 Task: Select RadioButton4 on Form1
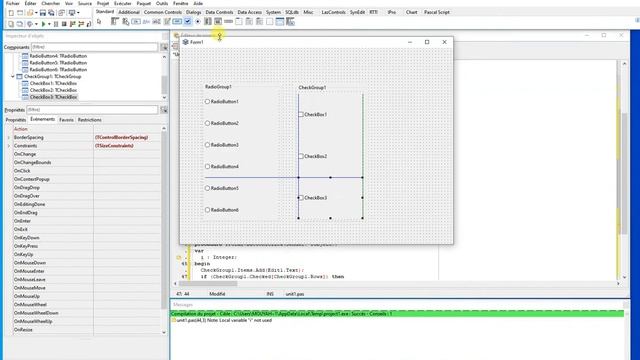click(222, 167)
